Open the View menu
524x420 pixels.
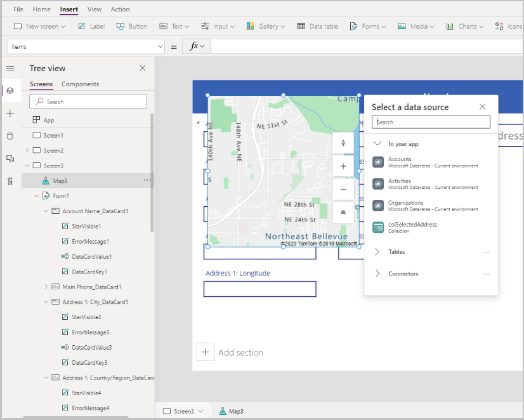95,10
